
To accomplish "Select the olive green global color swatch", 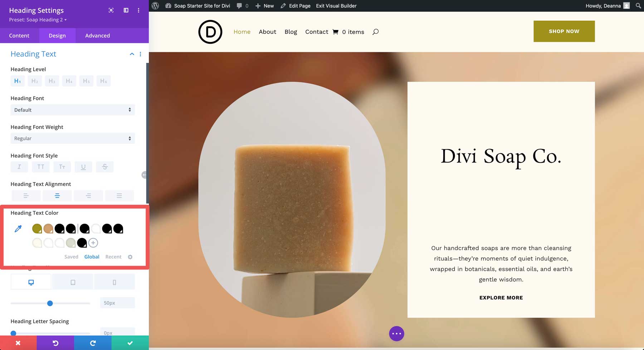I will click(37, 228).
